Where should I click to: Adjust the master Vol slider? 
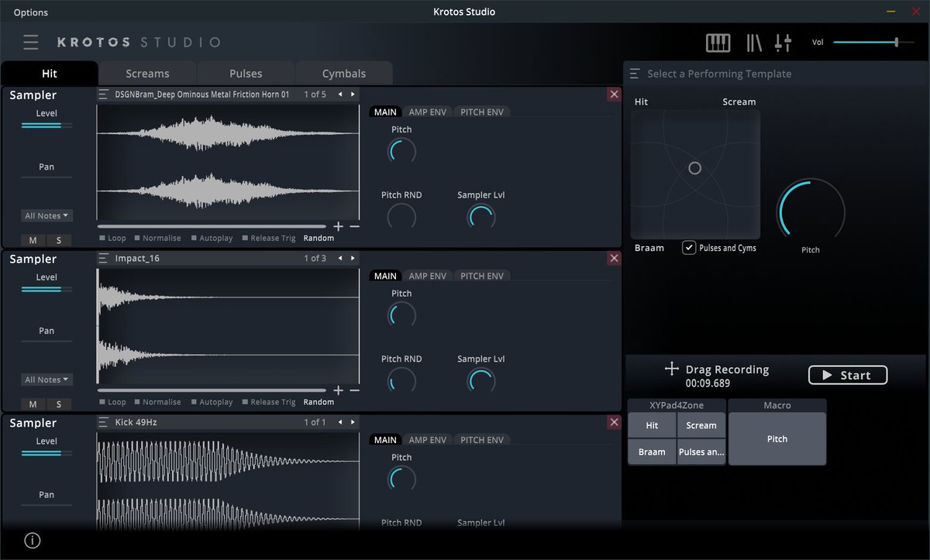click(873, 42)
